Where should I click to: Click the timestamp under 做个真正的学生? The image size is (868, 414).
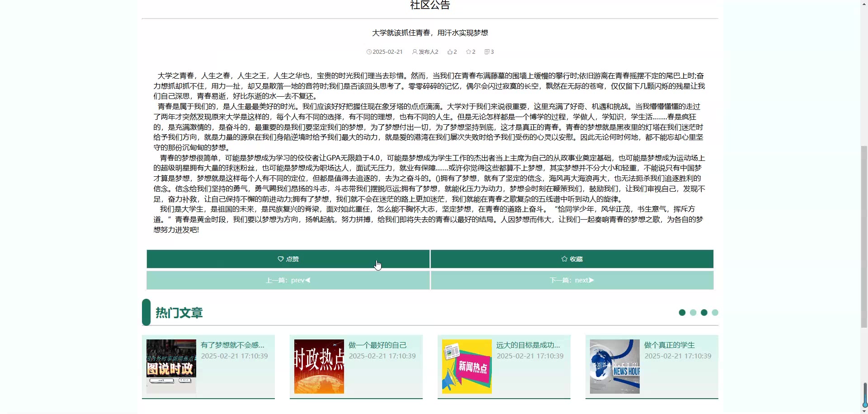[678, 356]
